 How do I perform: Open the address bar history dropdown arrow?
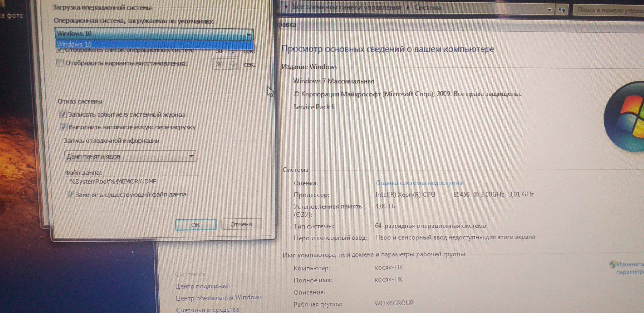[549, 10]
